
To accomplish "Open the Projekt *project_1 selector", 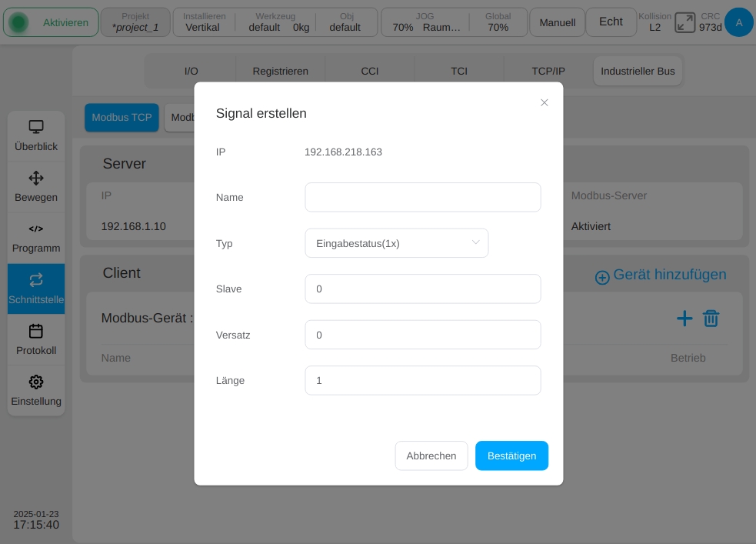I will (x=135, y=22).
